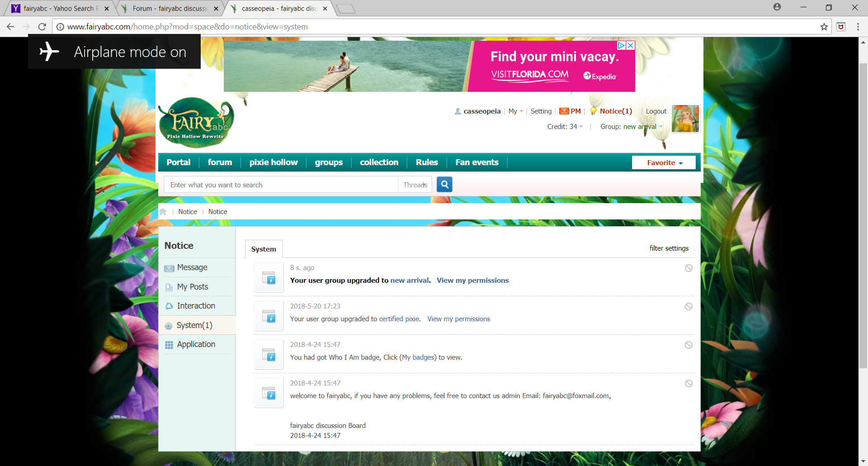The width and height of the screenshot is (868, 466).
Task: Click the FairyABC Pixie Hollow logo
Action: tap(196, 122)
